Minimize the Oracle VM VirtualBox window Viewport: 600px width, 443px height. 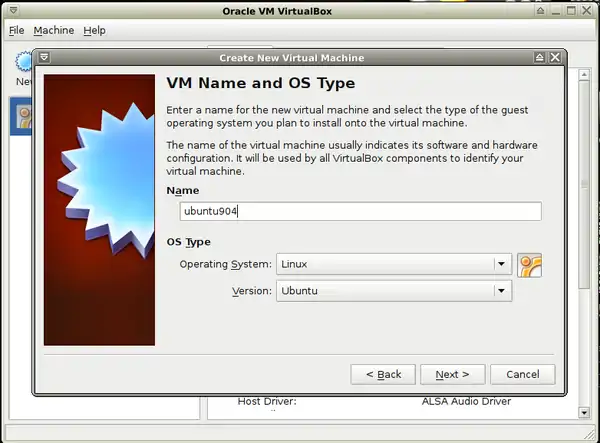pyautogui.click(x=556, y=9)
